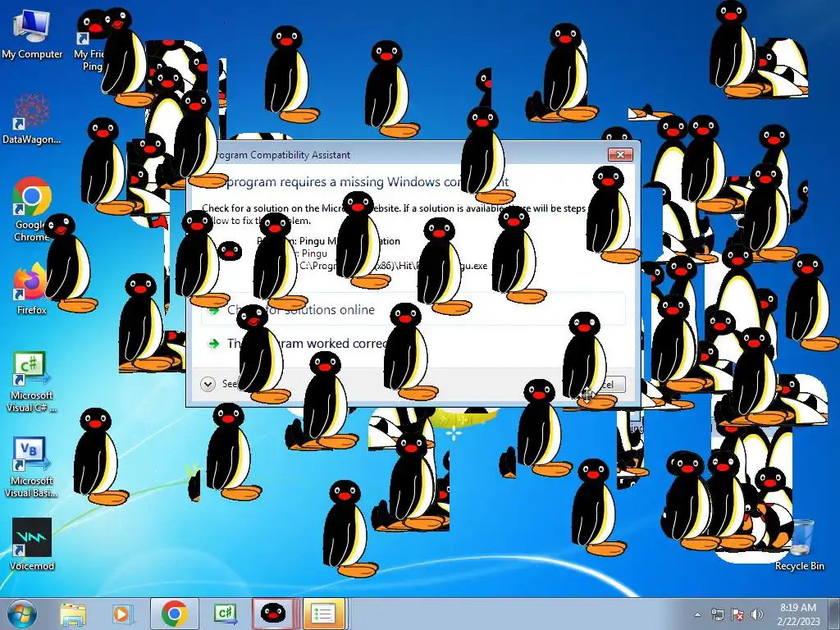Viewport: 840px width, 630px height.
Task: Launch Windows Media Player from the taskbar
Action: pyautogui.click(x=121, y=614)
